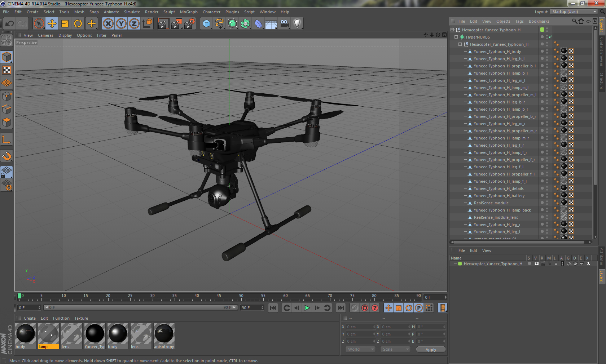Screen dimensions: 606x364
Task: Open the Object Manager Tags menu
Action: pos(519,21)
